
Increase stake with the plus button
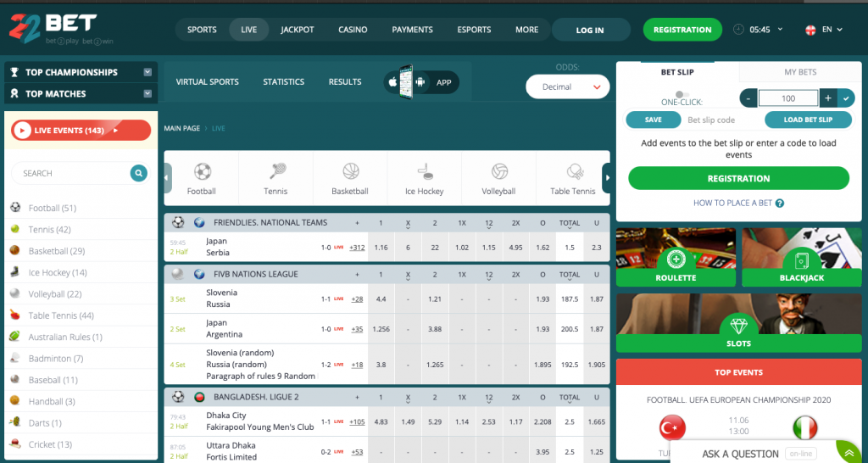coord(828,98)
